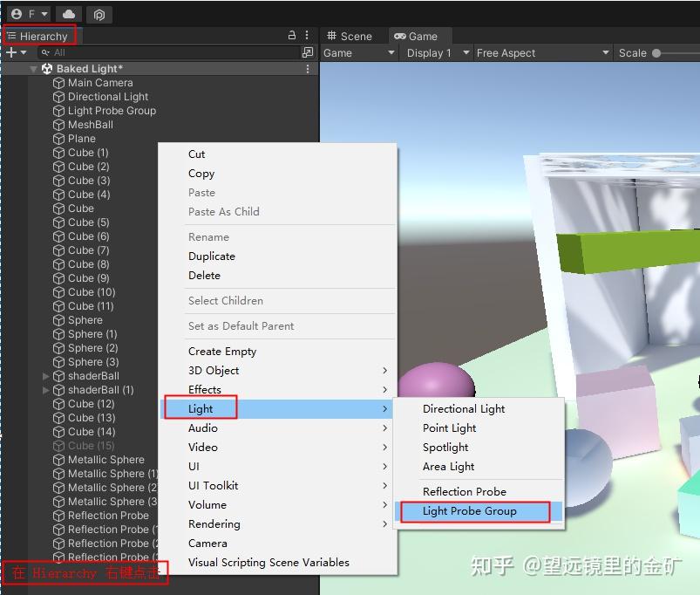
Task: Open the account profile icon
Action: pyautogui.click(x=17, y=14)
